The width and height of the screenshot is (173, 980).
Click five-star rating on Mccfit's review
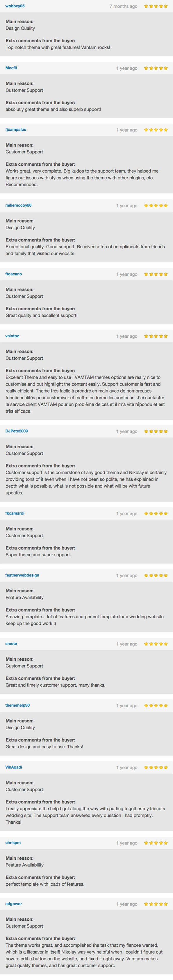[156, 68]
